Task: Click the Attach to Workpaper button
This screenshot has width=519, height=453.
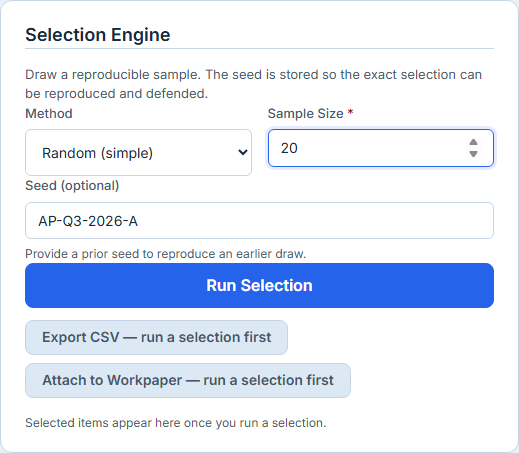Action: point(188,380)
